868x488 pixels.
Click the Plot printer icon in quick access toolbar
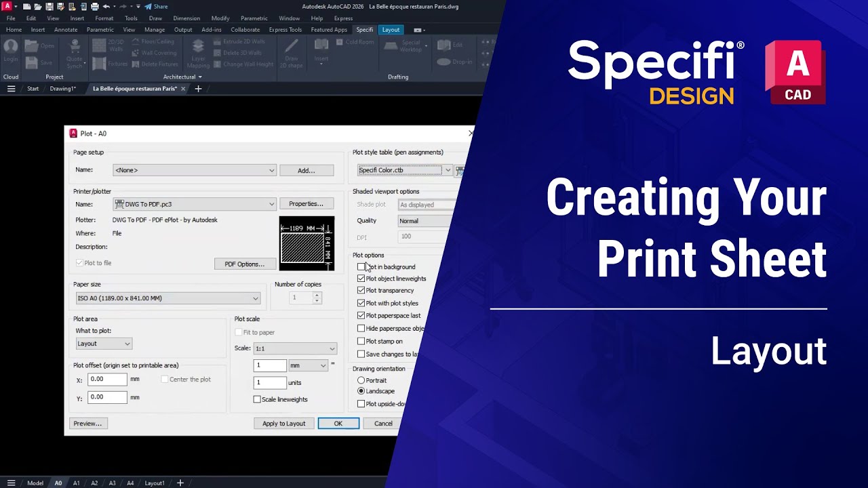[x=95, y=7]
